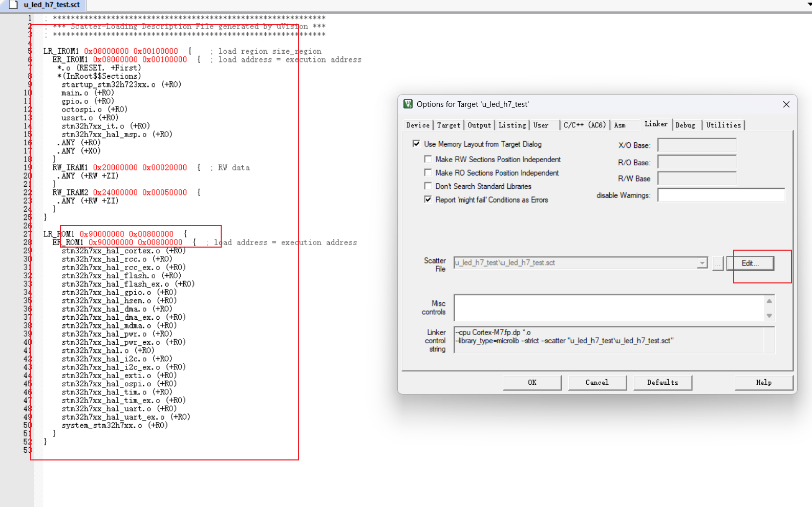Viewport: 812px width, 507px height.
Task: Click the ".ANY (+XO)" line
Action: click(x=79, y=151)
